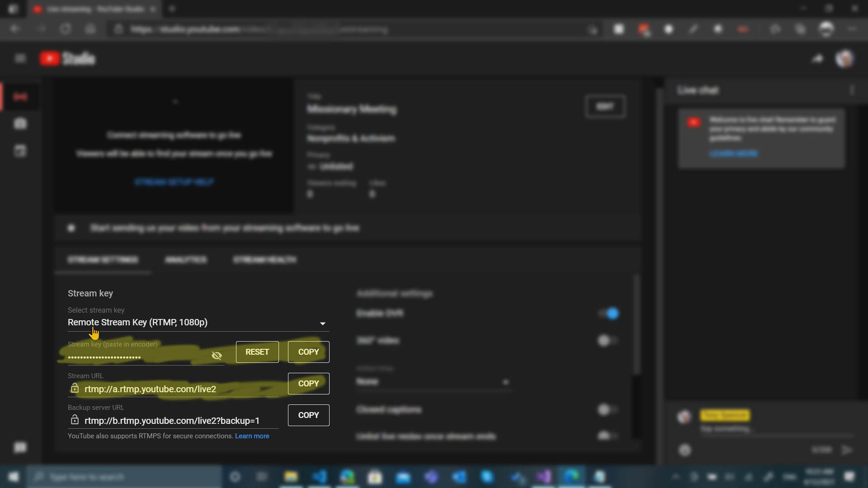Open the Manage calendar icon in sidebar
The image size is (868, 488).
coord(20,151)
